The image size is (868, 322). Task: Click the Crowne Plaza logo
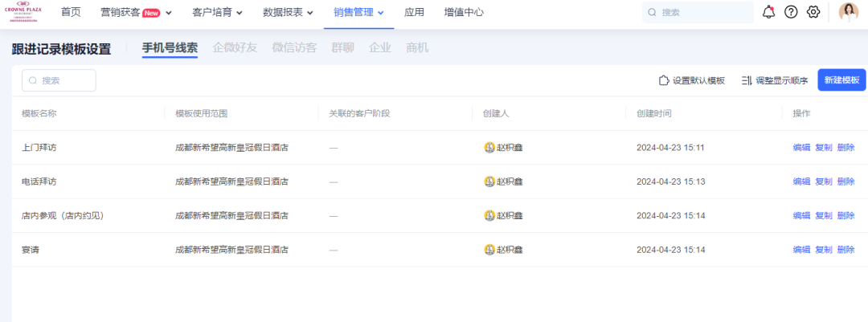(23, 11)
